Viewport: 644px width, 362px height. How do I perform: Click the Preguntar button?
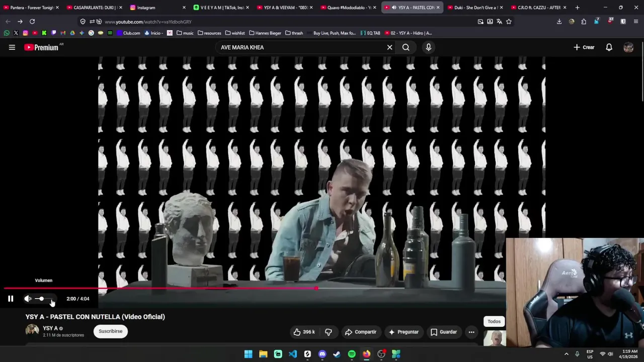pyautogui.click(x=403, y=332)
